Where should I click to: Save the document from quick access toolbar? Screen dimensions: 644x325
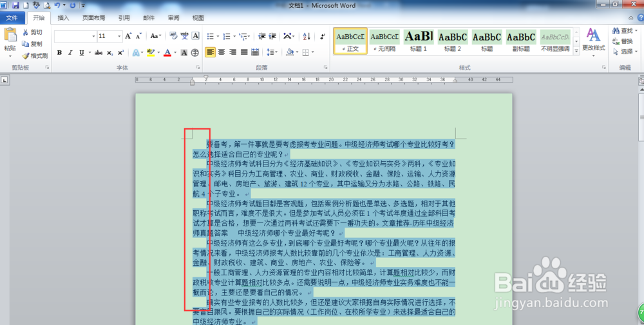tap(15, 5)
